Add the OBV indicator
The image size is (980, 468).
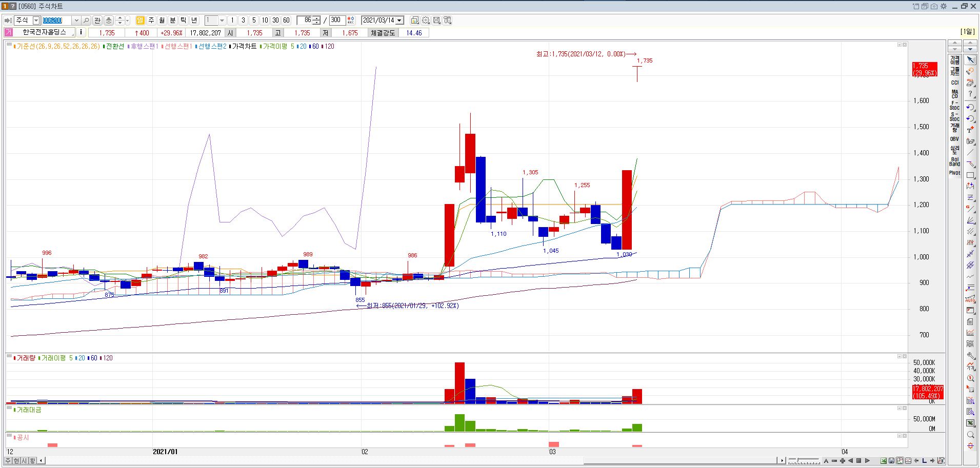(x=954, y=139)
